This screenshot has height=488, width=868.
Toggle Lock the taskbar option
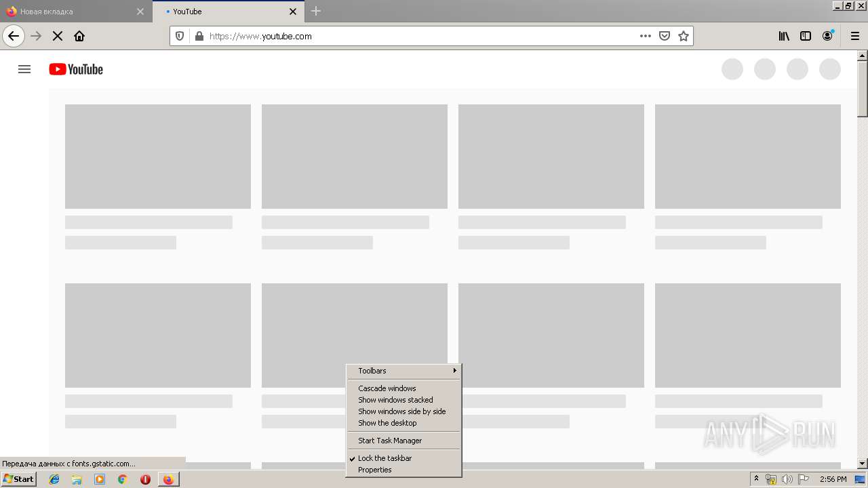pyautogui.click(x=403, y=458)
